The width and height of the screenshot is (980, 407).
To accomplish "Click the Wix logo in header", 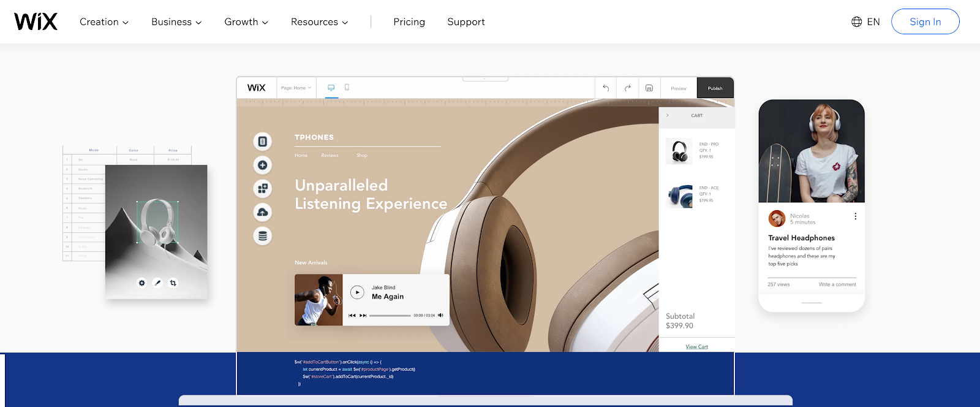I will click(36, 21).
